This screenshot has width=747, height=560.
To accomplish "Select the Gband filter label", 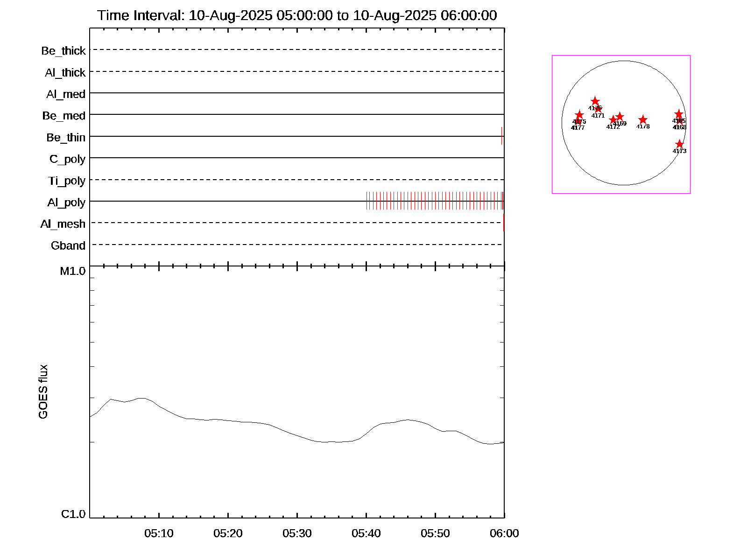I will (68, 246).
